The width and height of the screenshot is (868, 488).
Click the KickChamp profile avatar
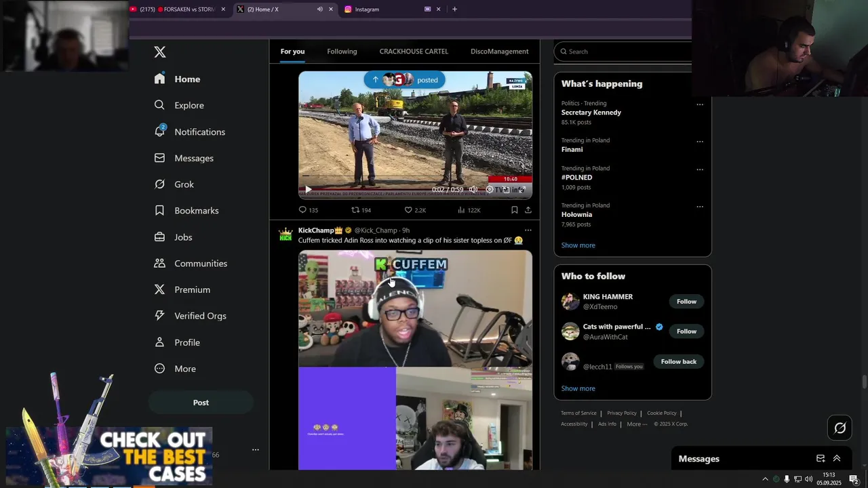[285, 234]
